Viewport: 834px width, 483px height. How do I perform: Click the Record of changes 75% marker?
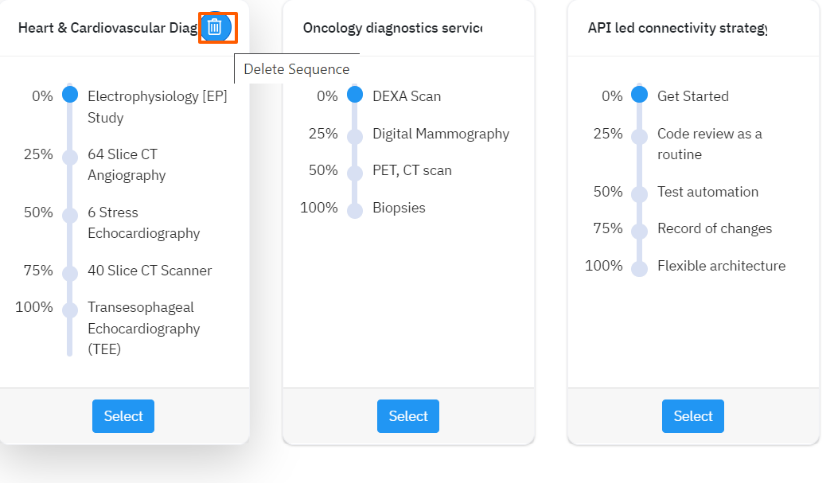tap(639, 231)
